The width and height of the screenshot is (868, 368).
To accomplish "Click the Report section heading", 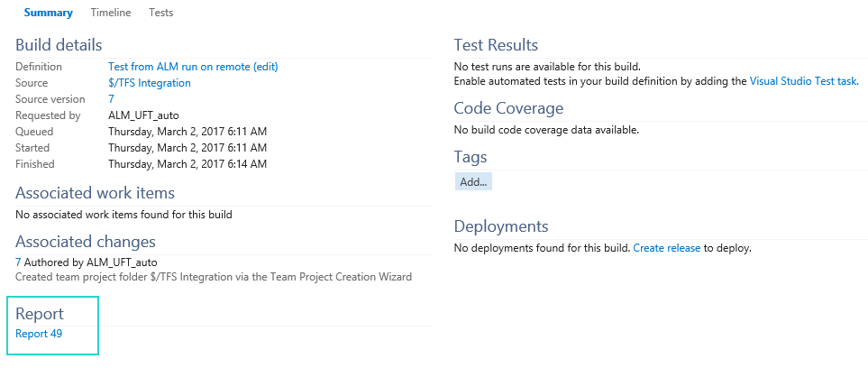I will point(40,314).
